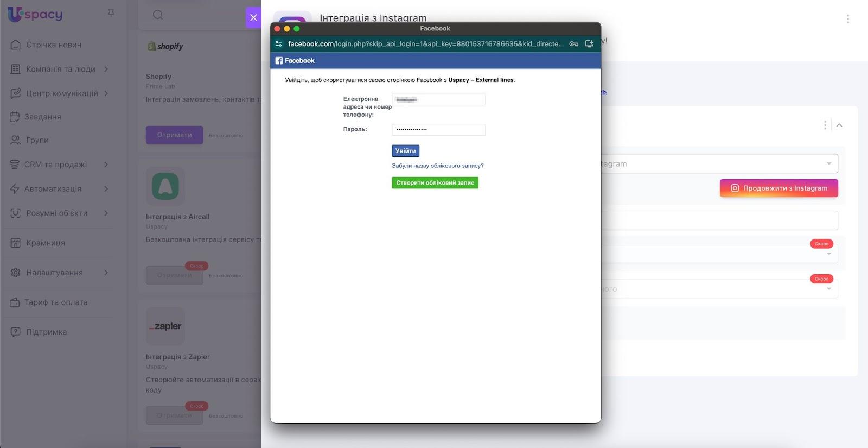Viewport: 868px width, 448px height.
Task: Open Тариф та оплата wallet icon
Action: 15,302
